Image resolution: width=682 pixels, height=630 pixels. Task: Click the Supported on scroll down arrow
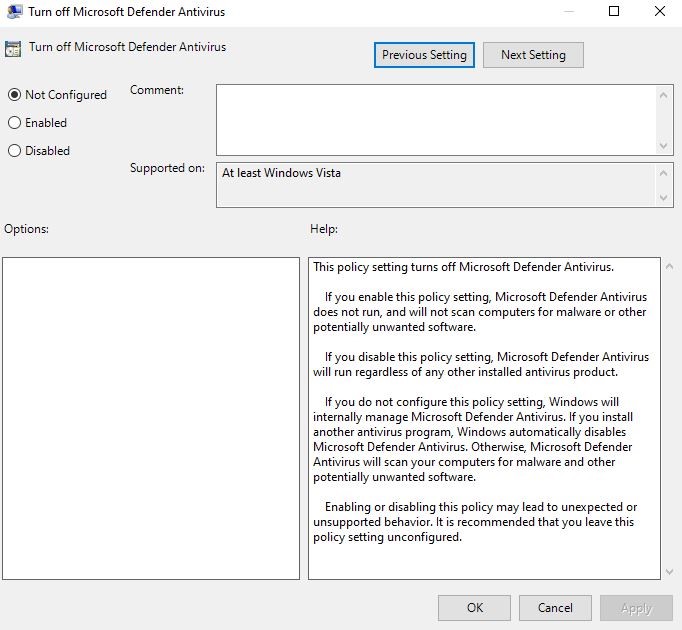tap(663, 198)
